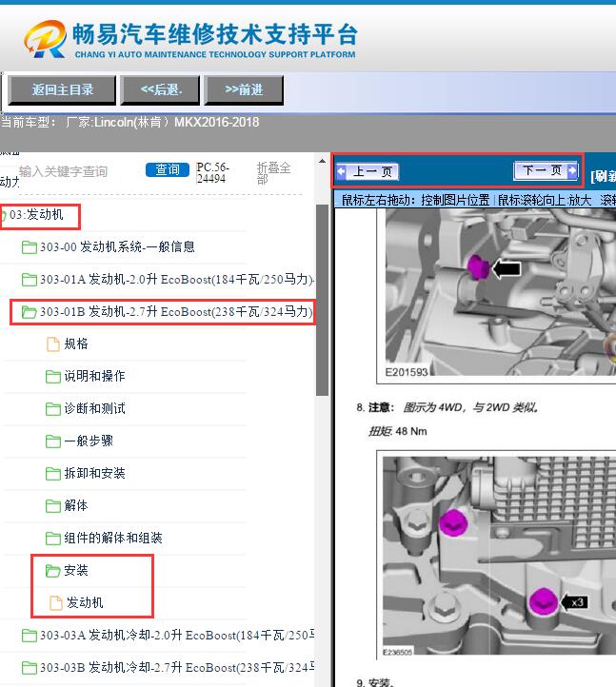This screenshot has width=616, height=687.
Task: Open the 规格 page
Action: pos(76,343)
